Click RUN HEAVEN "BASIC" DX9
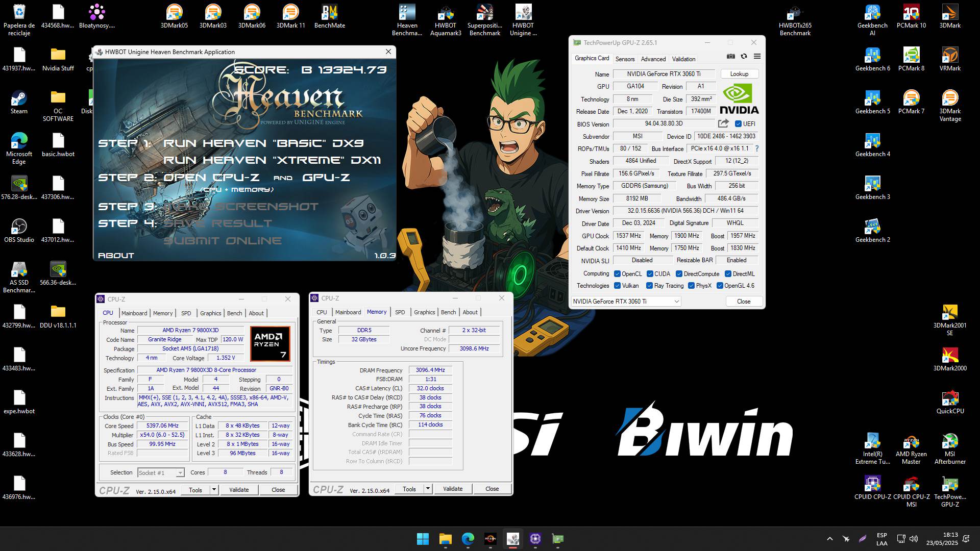This screenshot has width=980, height=551. point(263,143)
